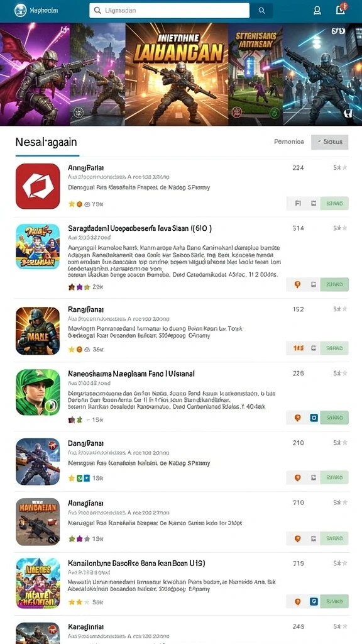Open the RangIfanai app title link
Image resolution: width=362 pixels, height=644 pixels.
[x=85, y=309]
